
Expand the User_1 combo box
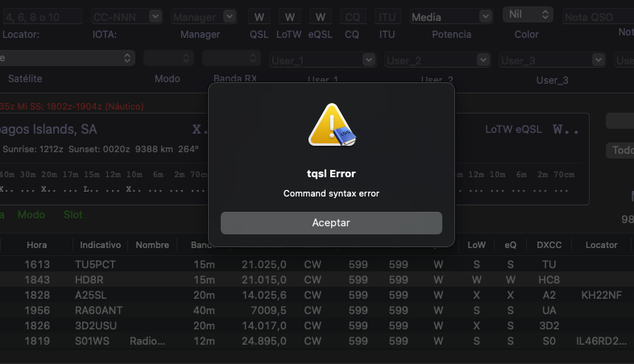(368, 60)
